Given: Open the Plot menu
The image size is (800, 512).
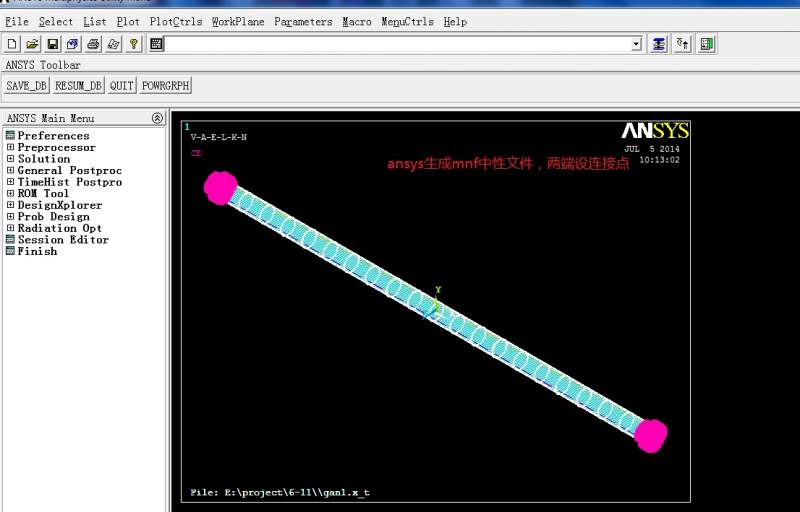Looking at the screenshot, I should pyautogui.click(x=128, y=22).
